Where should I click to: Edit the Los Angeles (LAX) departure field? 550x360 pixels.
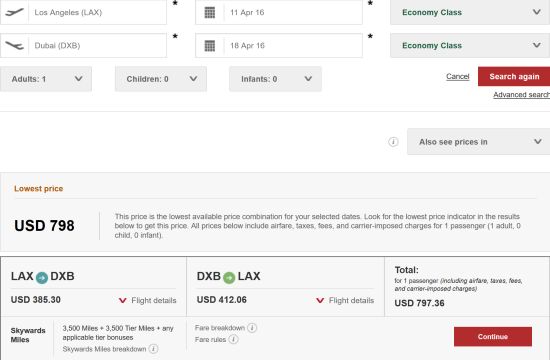tap(83, 12)
